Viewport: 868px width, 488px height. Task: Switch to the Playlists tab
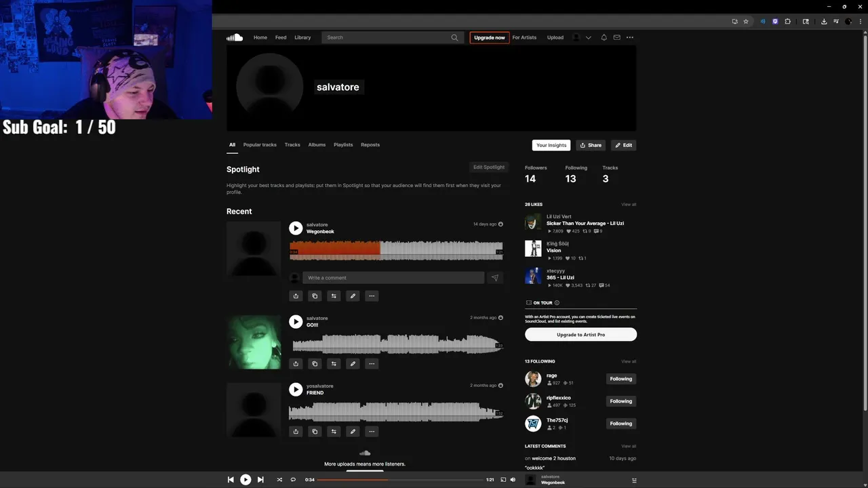343,144
